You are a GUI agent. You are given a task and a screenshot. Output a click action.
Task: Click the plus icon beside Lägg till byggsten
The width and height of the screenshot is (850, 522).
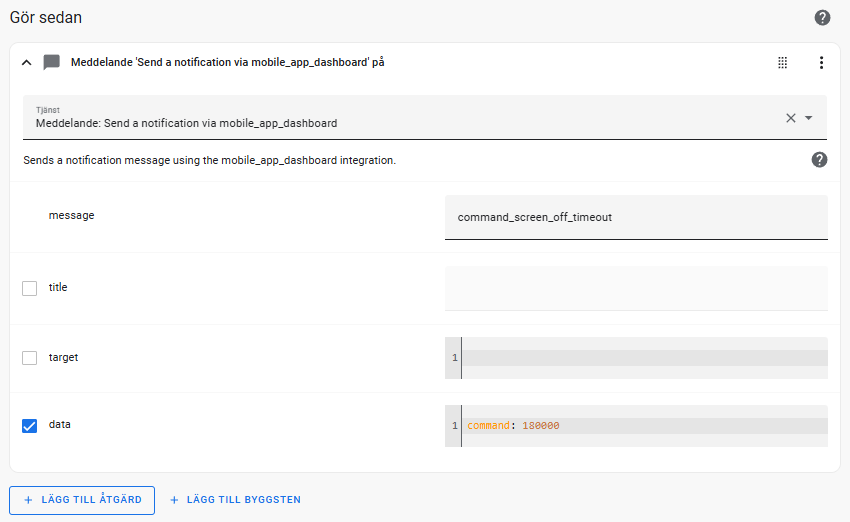(174, 500)
